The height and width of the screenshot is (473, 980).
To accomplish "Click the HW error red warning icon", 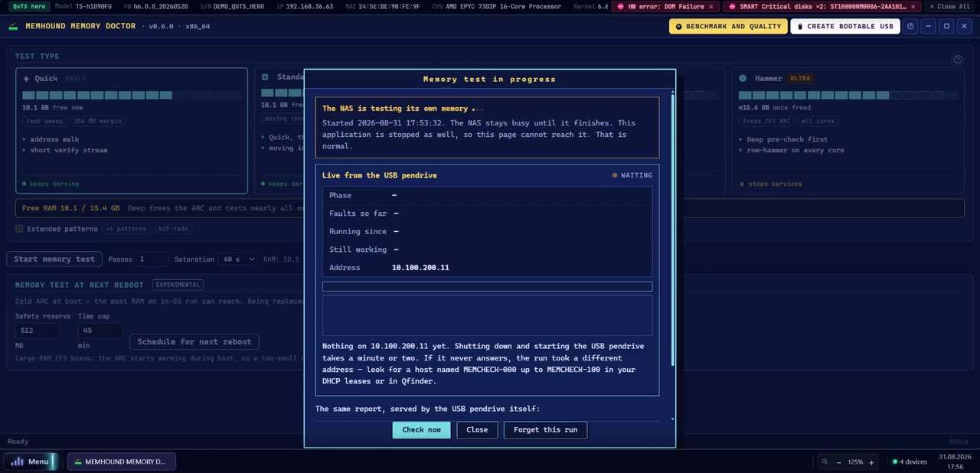I will tap(621, 6).
